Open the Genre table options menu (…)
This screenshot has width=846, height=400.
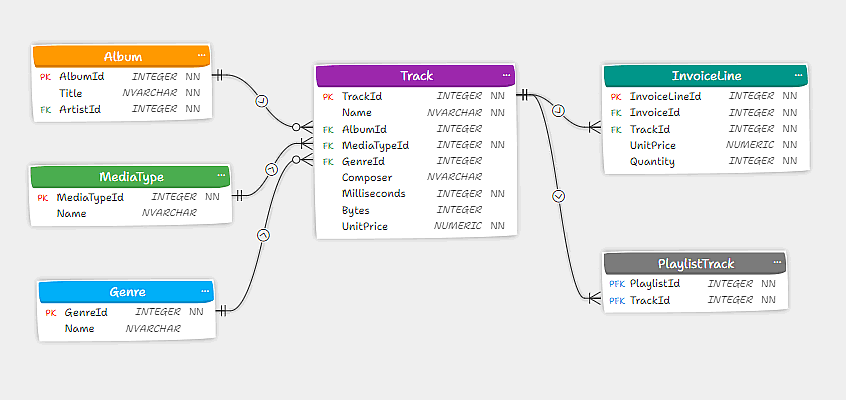205,291
